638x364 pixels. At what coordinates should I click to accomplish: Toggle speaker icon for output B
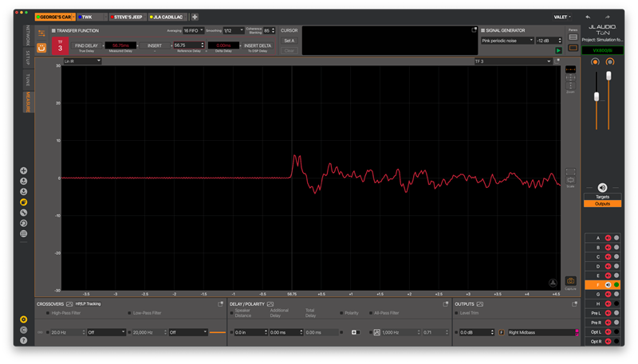(x=608, y=248)
